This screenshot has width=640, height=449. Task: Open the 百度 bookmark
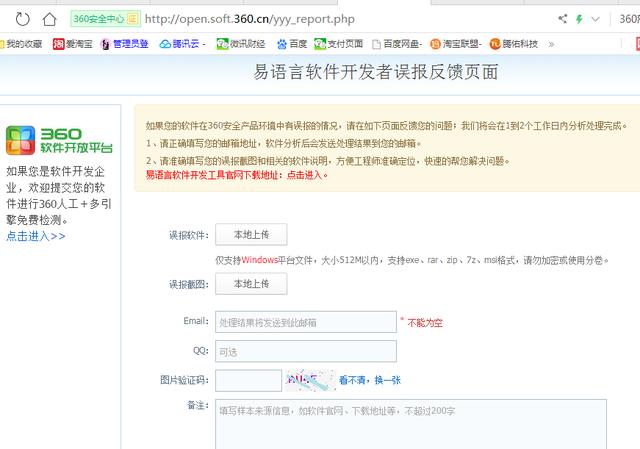(x=291, y=44)
